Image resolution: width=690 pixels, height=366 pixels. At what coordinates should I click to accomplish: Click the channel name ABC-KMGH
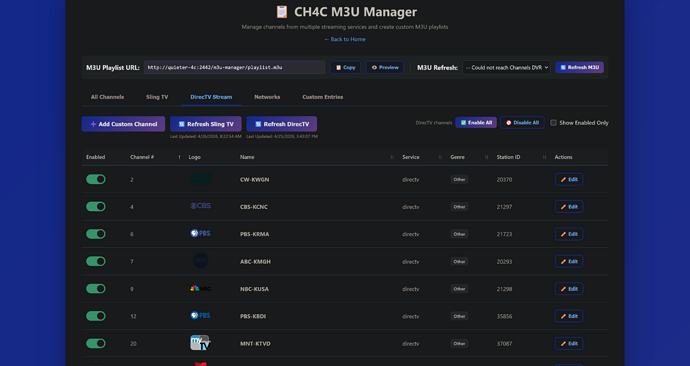pos(255,262)
